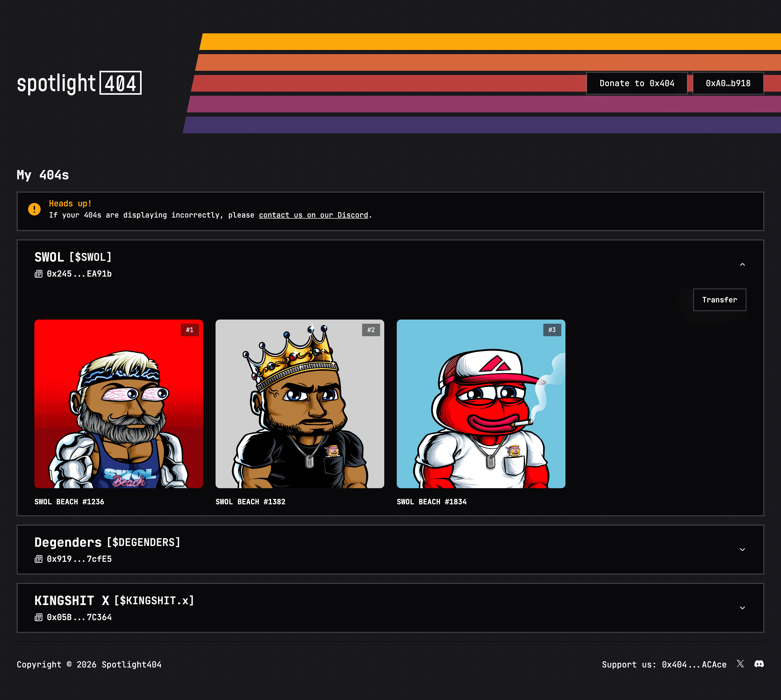Image resolution: width=781 pixels, height=700 pixels.
Task: Click the Support us 0x404...ACAce address
Action: coord(694,665)
